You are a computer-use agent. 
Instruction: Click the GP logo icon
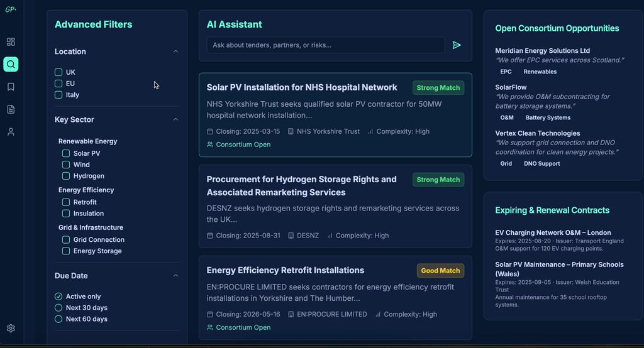(11, 9)
